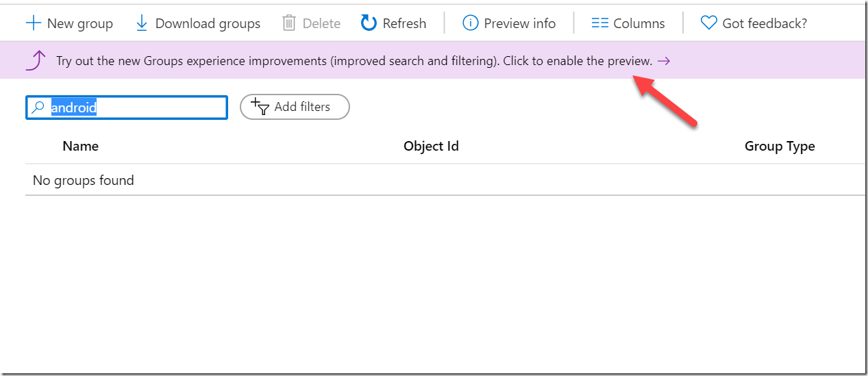The height and width of the screenshot is (376, 868).
Task: Click the heart feedback icon
Action: [x=708, y=23]
